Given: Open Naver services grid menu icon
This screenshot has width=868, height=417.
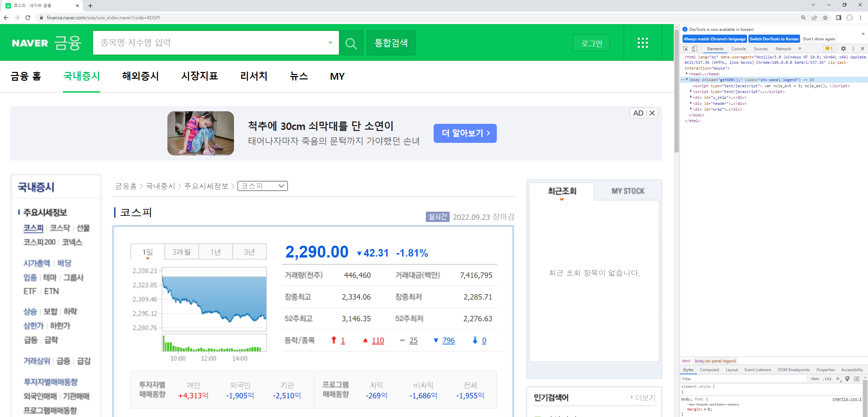Looking at the screenshot, I should pos(643,43).
